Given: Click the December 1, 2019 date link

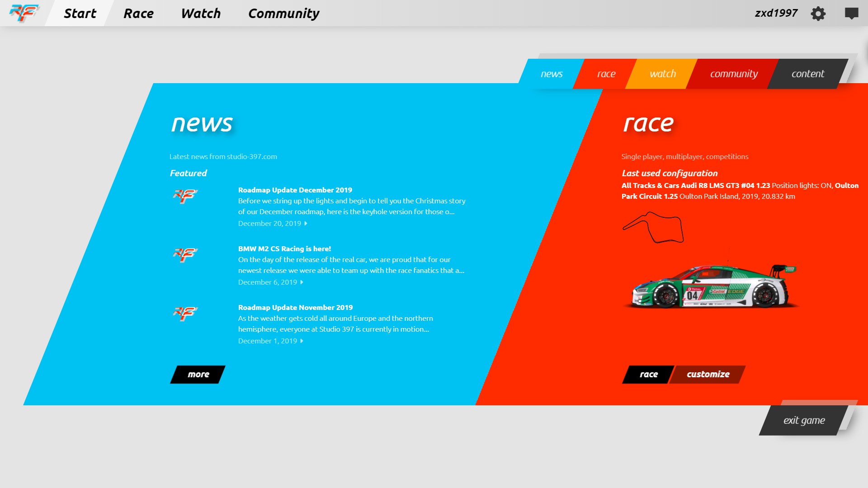Looking at the screenshot, I should (x=268, y=341).
